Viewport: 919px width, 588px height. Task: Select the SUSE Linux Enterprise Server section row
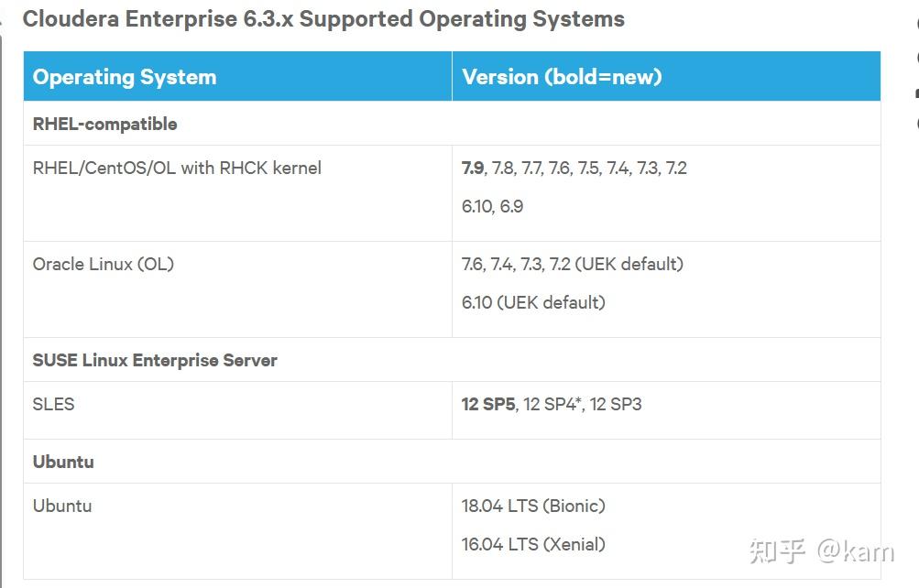click(x=155, y=360)
